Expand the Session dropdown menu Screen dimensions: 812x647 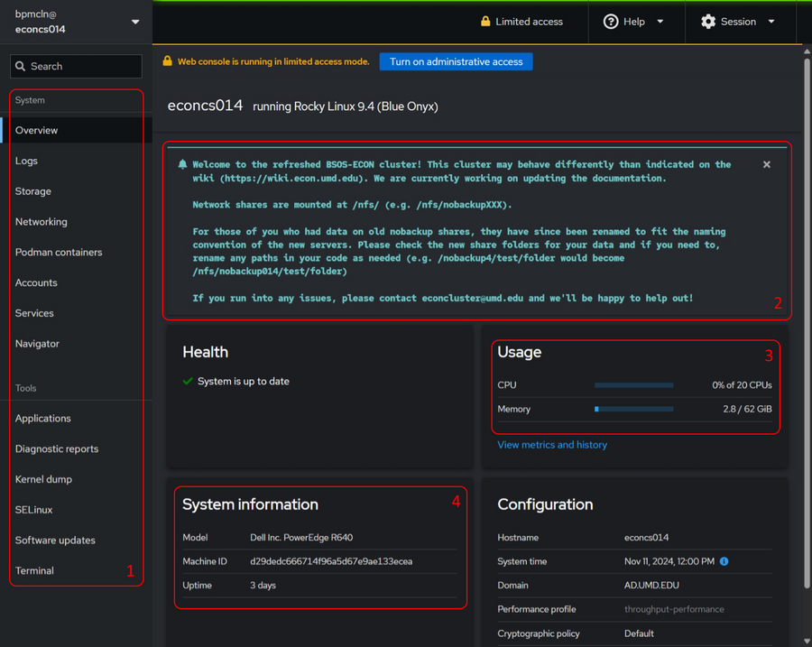(x=738, y=22)
